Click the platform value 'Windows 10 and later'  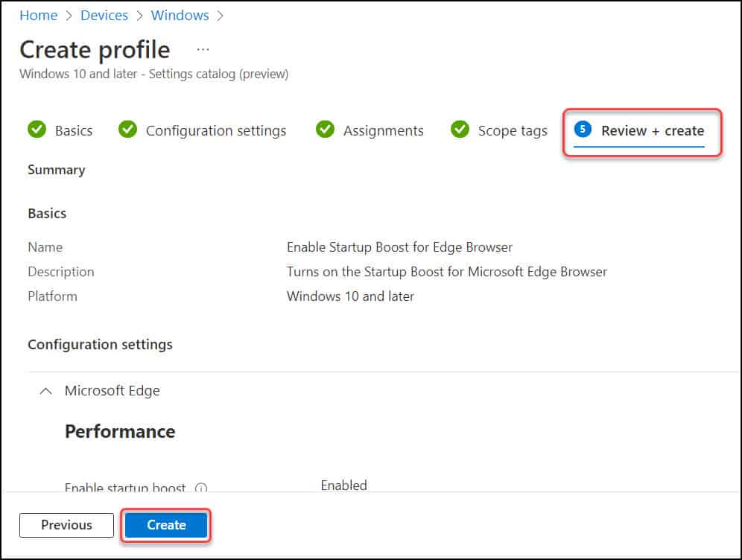tap(350, 296)
